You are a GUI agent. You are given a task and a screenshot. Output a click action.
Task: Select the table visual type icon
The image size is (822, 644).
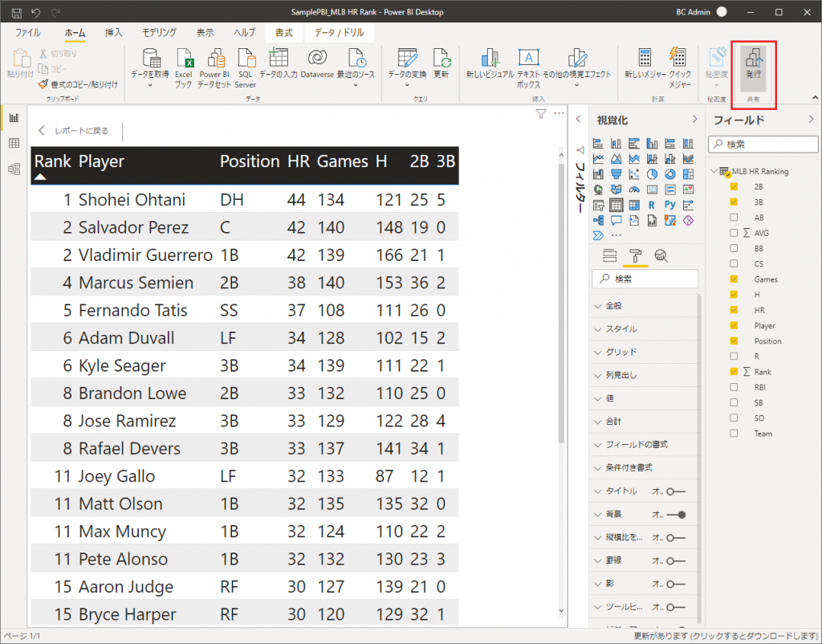[616, 205]
